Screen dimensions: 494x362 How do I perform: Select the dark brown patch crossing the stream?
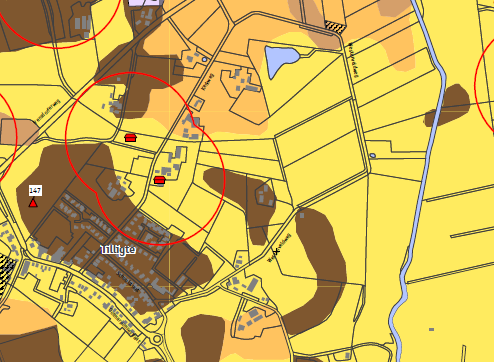(x=447, y=106)
